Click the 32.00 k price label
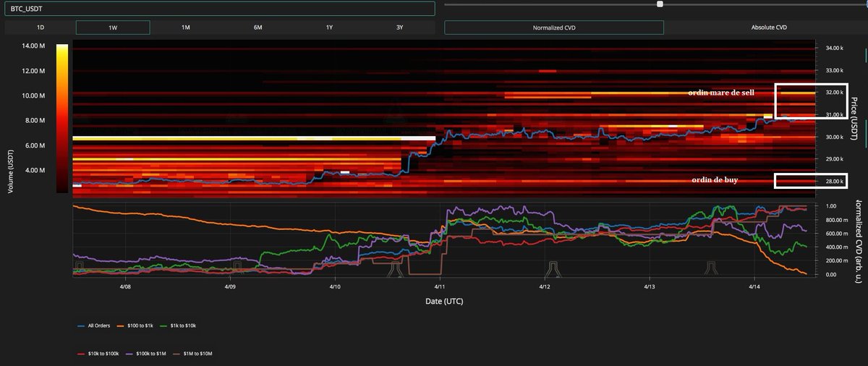 tap(834, 93)
